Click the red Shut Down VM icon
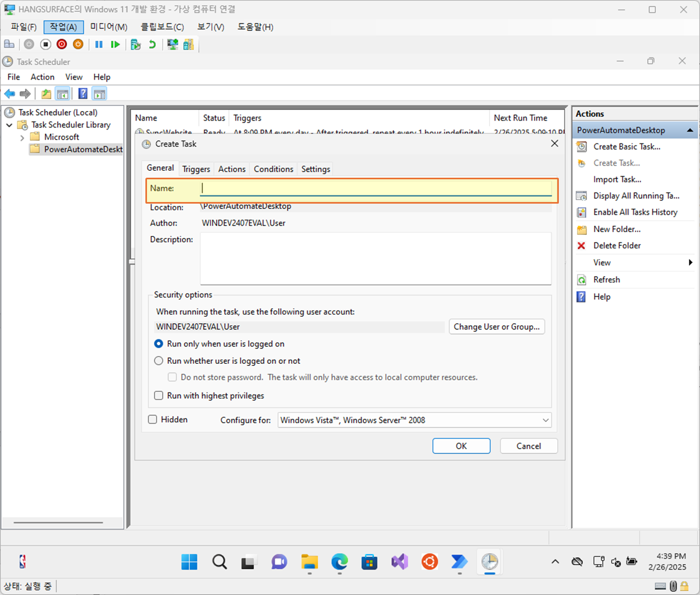This screenshot has height=595, width=700. coord(62,44)
